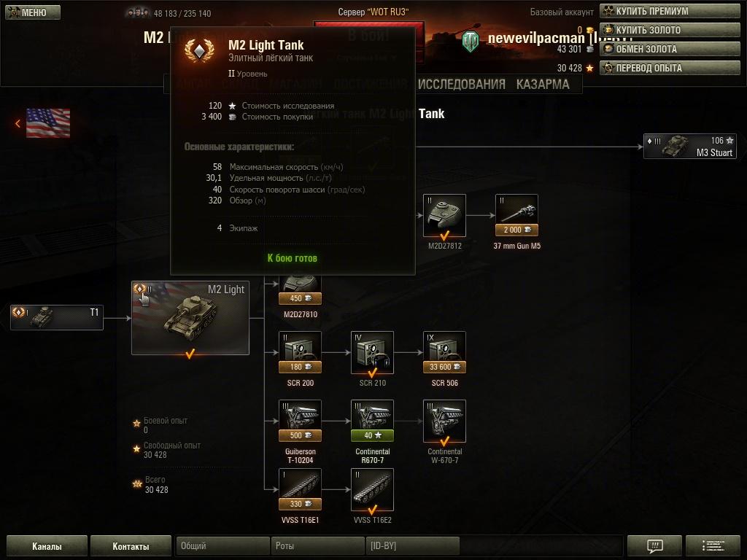The width and height of the screenshot is (747, 560).
Task: Switch to the КАЗАРМА tab
Action: pos(543,85)
